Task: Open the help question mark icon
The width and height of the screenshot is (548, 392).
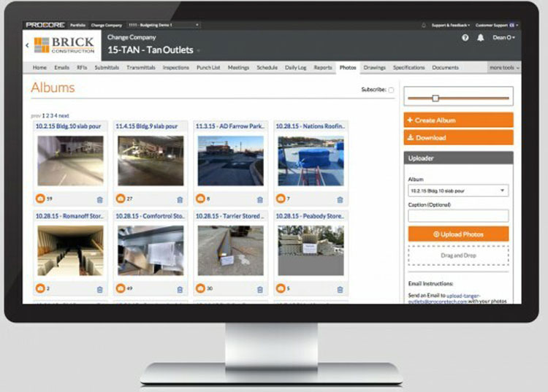Action: coord(465,38)
